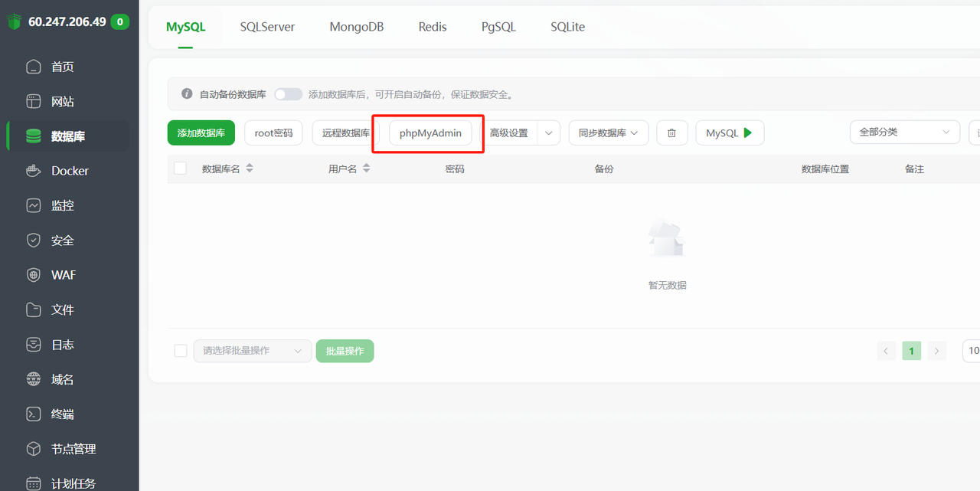Click the trash can recycle bin icon

(x=671, y=133)
